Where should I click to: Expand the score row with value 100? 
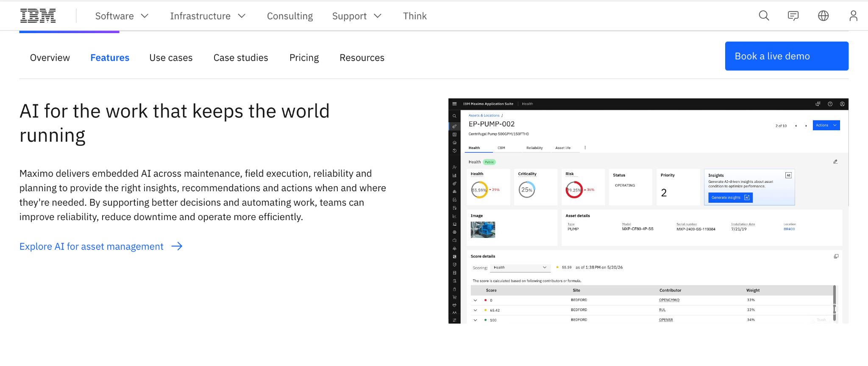[x=475, y=320]
